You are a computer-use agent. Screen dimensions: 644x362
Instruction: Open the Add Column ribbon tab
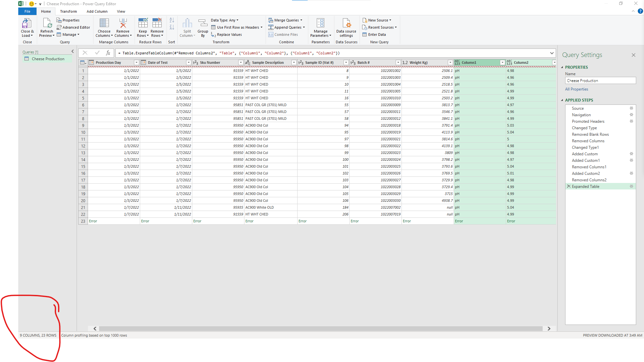pos(97,11)
